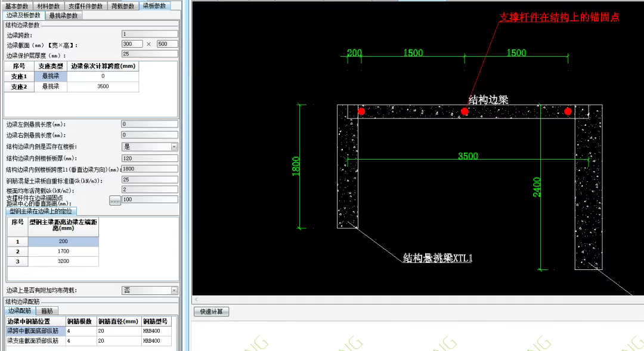Select the 1700 steel beam distance cell
Image resolution: width=644 pixels, height=351 pixels.
pos(63,251)
